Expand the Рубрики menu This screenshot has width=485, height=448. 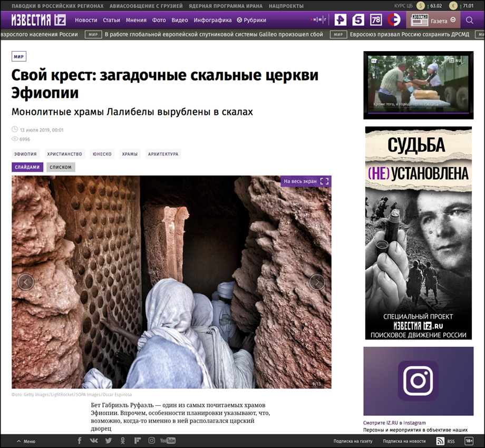coord(251,20)
